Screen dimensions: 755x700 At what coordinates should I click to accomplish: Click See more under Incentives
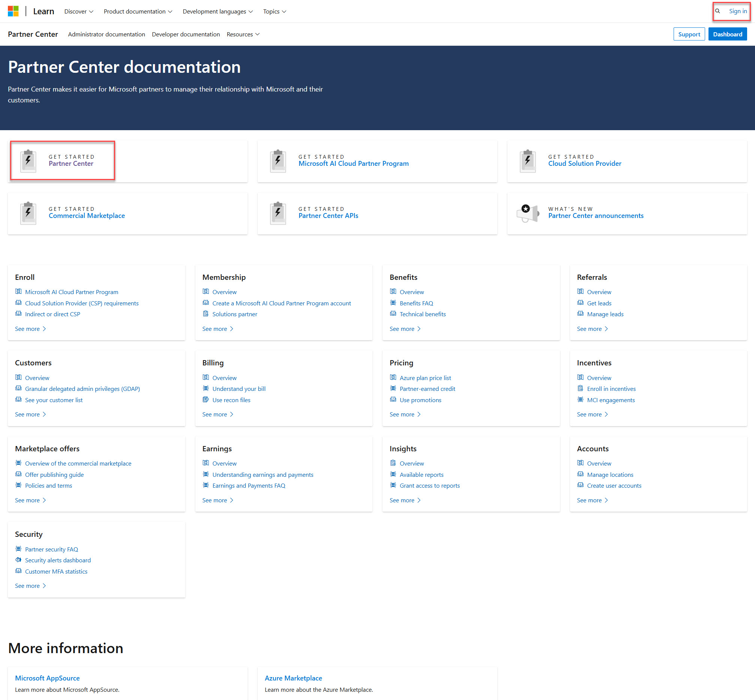(x=593, y=415)
